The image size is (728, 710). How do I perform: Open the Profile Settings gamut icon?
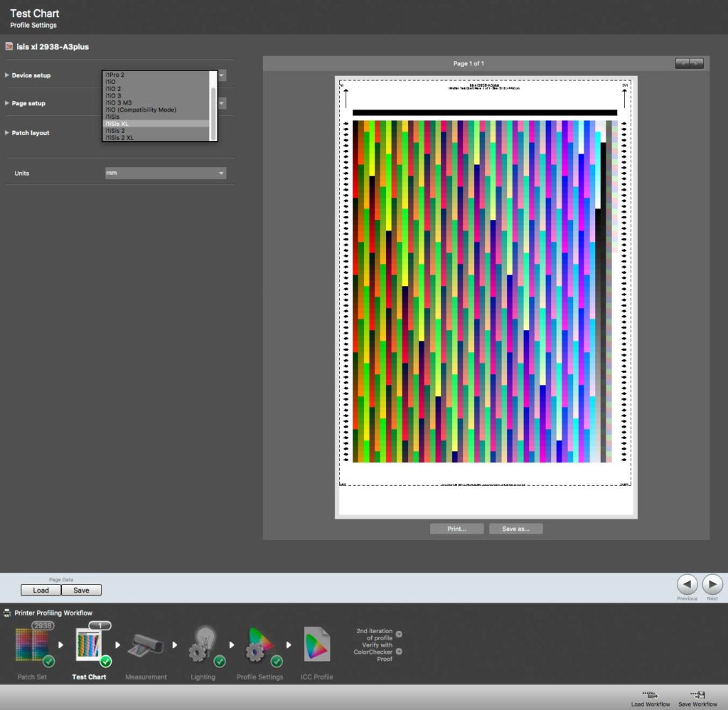(261, 645)
